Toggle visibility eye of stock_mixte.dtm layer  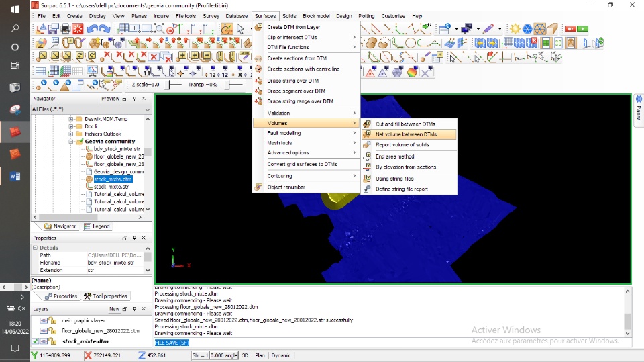(x=44, y=341)
